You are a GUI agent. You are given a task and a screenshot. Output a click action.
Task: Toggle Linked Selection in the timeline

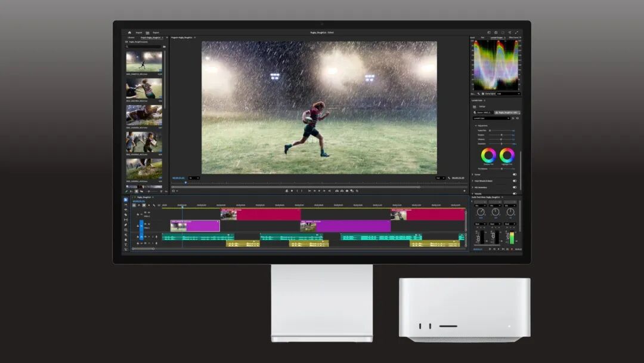[x=144, y=205]
